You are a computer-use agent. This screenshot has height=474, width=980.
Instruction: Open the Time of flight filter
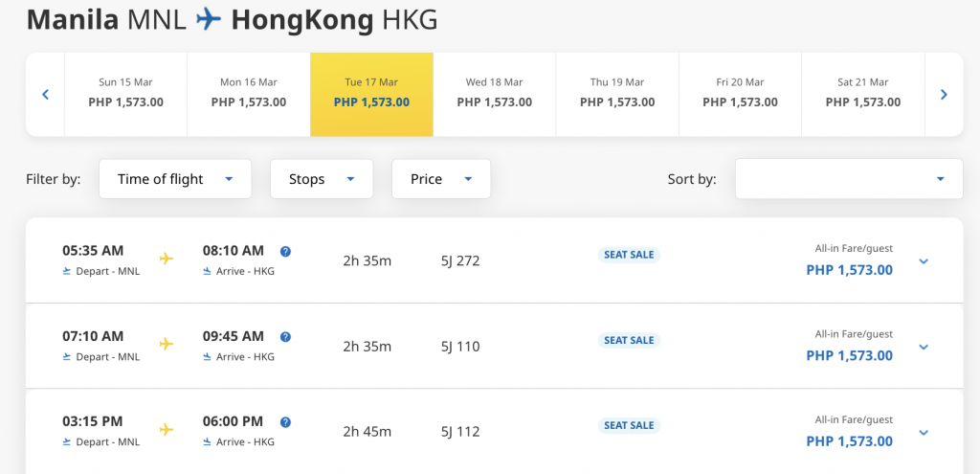[x=175, y=179]
